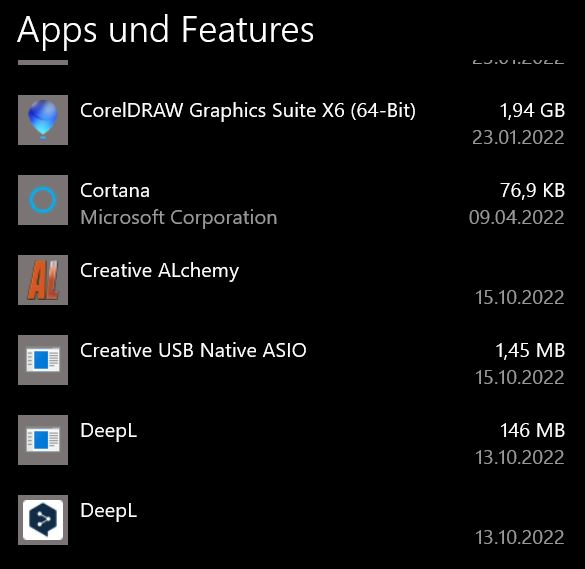585x569 pixels.
Task: Select the Cortana app name
Action: pyautogui.click(x=115, y=191)
